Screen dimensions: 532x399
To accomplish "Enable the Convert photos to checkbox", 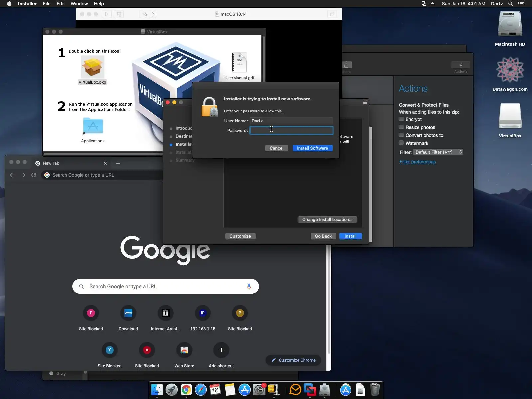I will click(401, 135).
